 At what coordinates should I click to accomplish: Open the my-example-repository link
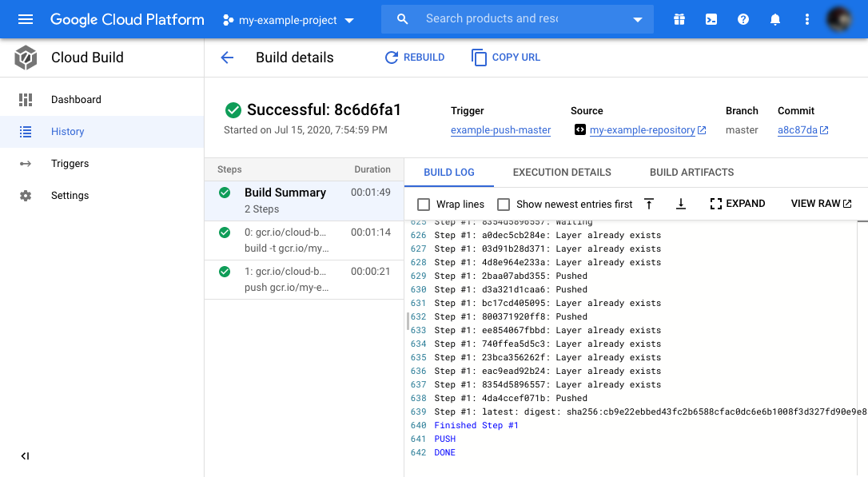point(642,130)
